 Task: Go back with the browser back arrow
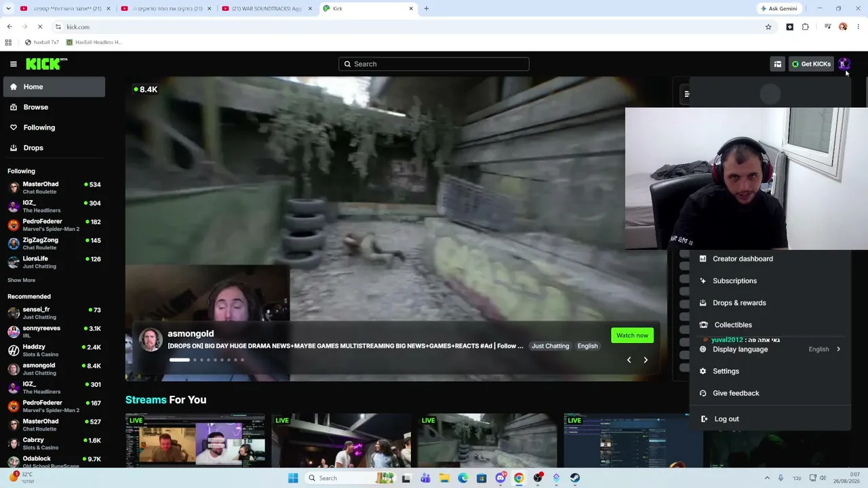(x=9, y=27)
